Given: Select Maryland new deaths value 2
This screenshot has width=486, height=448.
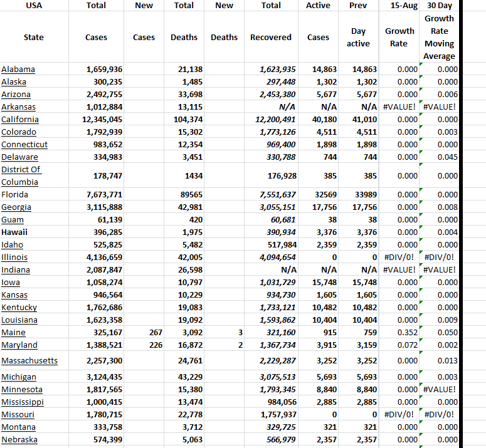Looking at the screenshot, I should pos(224,345).
